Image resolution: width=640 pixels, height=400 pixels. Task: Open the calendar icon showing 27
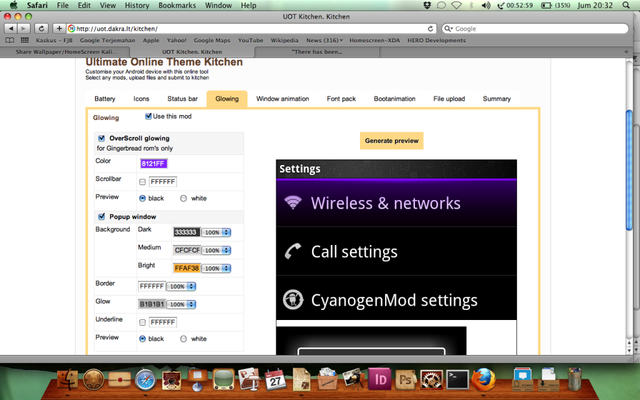click(x=275, y=380)
